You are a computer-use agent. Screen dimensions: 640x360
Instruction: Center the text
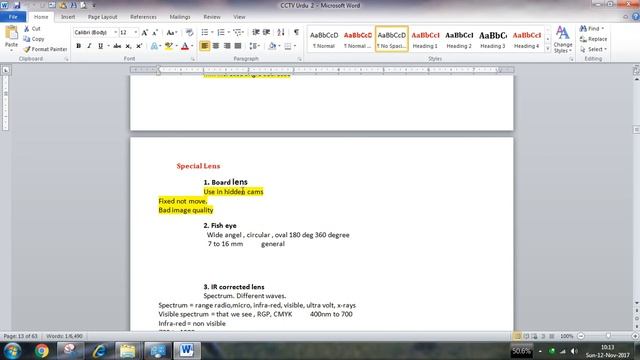(216, 46)
